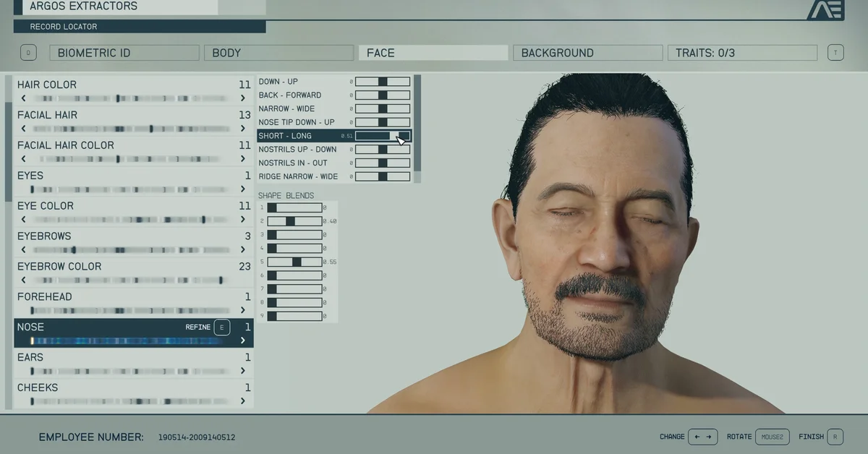Screen dimensions: 868x454
Task: Adjust Shape Blends slider number 5
Action: [x=294, y=262]
